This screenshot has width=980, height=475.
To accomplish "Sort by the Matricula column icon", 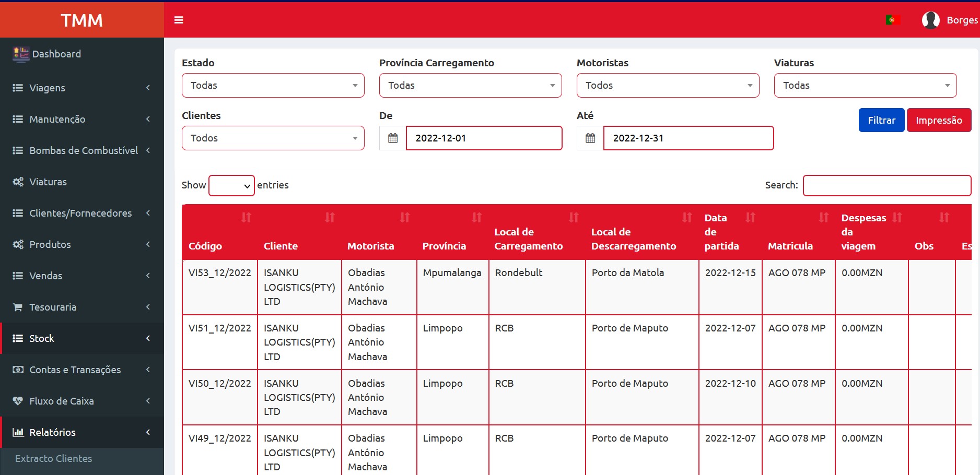I will pos(823,218).
